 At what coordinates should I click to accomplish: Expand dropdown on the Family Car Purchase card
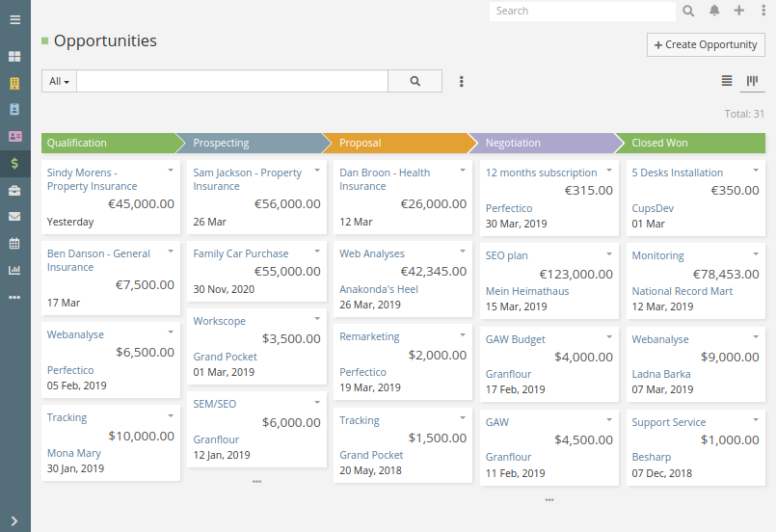pyautogui.click(x=317, y=251)
